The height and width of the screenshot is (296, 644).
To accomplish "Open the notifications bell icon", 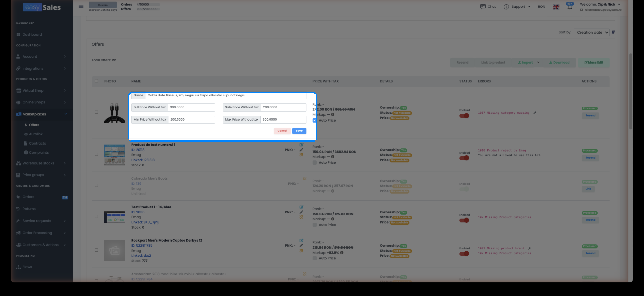I will click(569, 7).
